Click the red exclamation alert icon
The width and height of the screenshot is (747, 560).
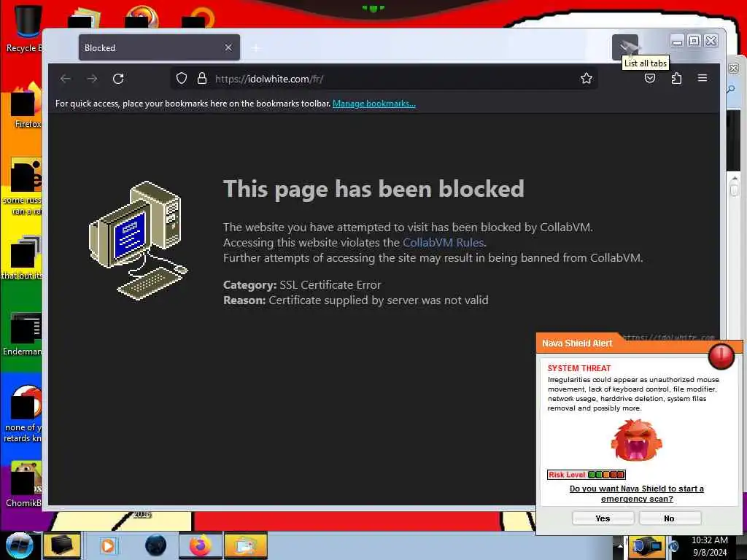click(x=721, y=356)
